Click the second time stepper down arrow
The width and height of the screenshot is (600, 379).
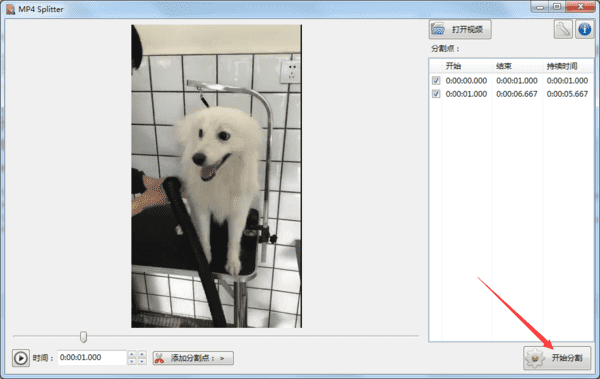[142, 361]
